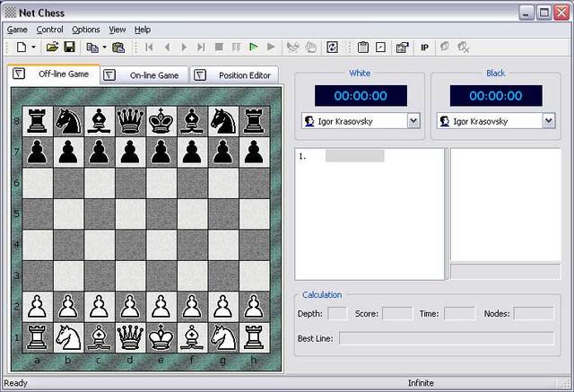Screen dimensions: 574x392
Task: Step back one move arrow
Action: coord(168,48)
